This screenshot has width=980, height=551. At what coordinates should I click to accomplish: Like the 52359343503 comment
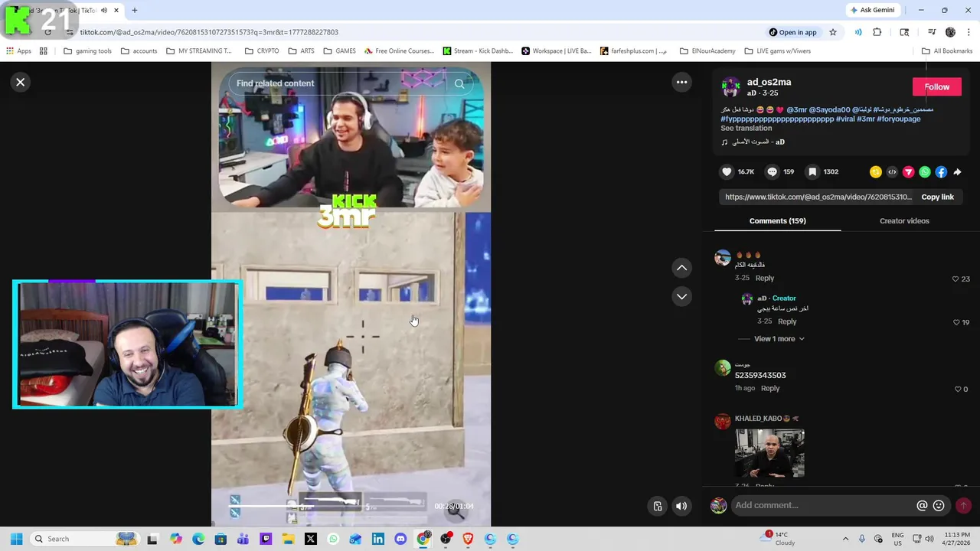[x=957, y=389]
